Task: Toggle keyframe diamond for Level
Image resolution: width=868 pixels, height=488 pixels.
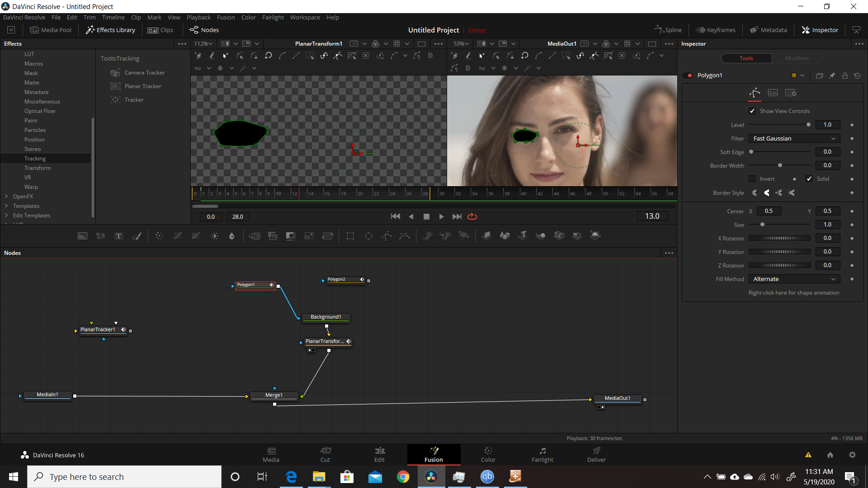Action: (x=852, y=125)
